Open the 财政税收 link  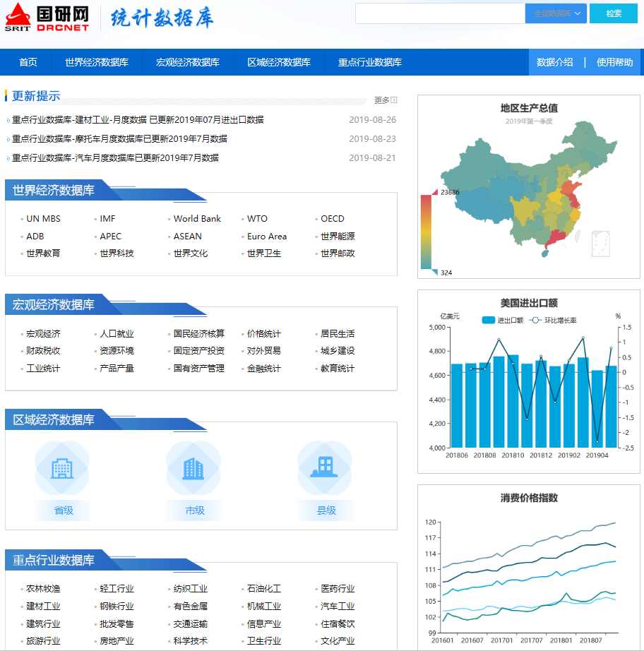[43, 351]
